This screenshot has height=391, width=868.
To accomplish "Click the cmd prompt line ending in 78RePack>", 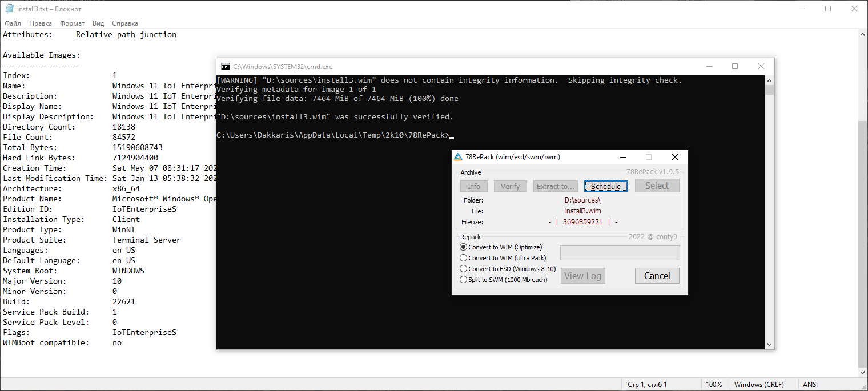I will coord(333,135).
